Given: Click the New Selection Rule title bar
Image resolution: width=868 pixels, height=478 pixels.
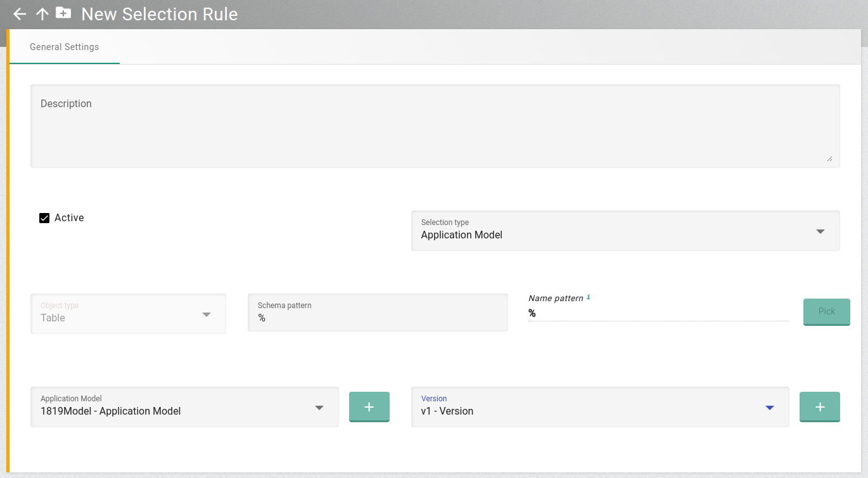Looking at the screenshot, I should pos(159,14).
